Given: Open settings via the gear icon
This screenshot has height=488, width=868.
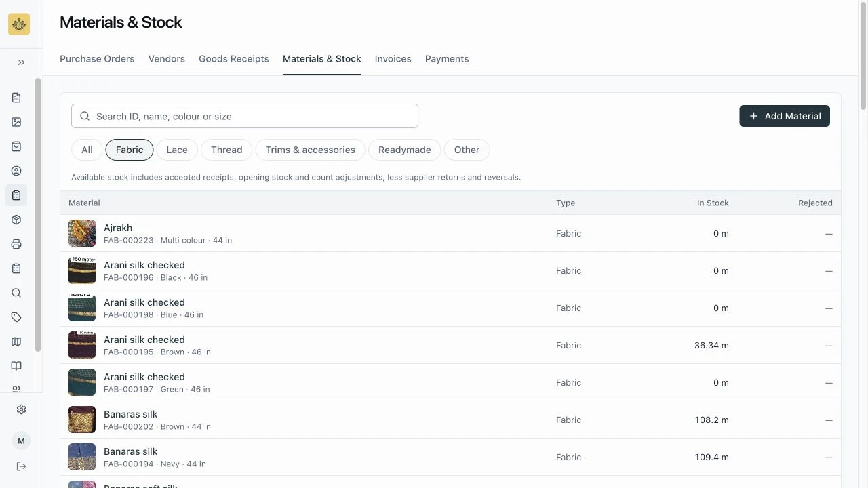Looking at the screenshot, I should click(x=21, y=409).
